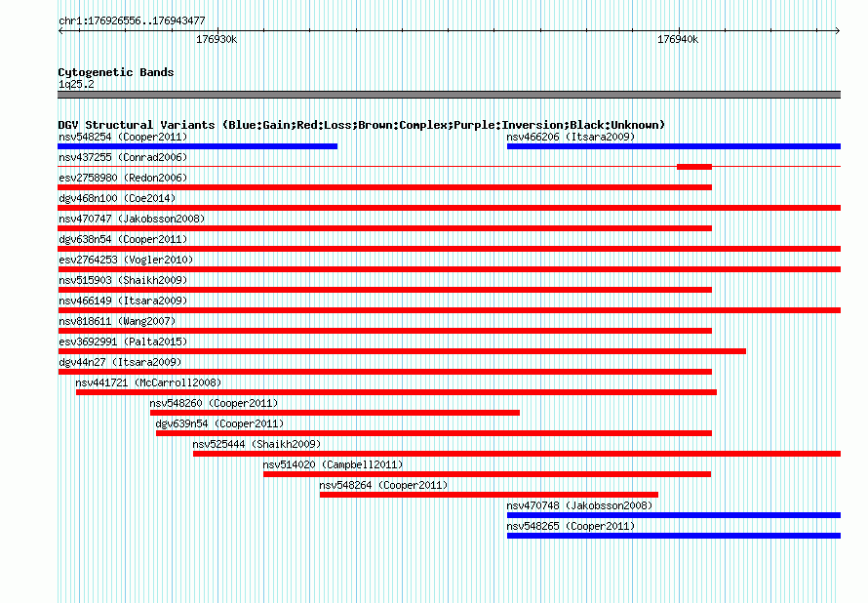Select the red loss bar under dgv468n100
The width and height of the screenshot is (868, 603).
pos(450,208)
